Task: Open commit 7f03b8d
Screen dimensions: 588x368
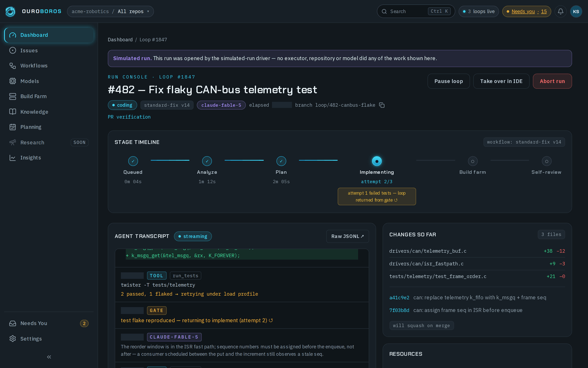Action: pos(399,310)
